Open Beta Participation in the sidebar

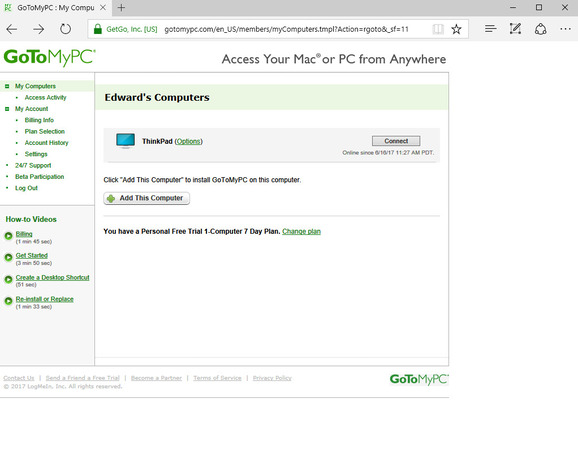[x=39, y=177]
